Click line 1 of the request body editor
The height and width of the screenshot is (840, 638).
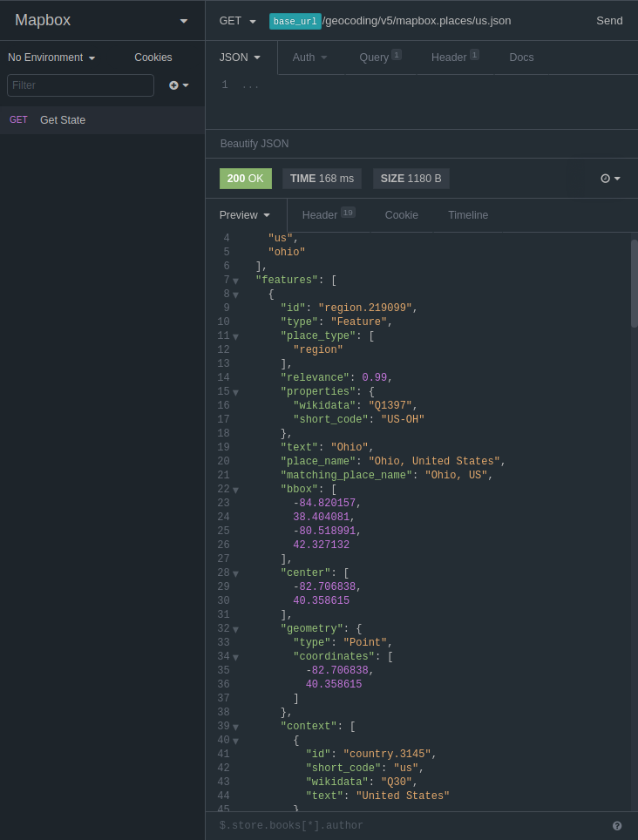429,85
